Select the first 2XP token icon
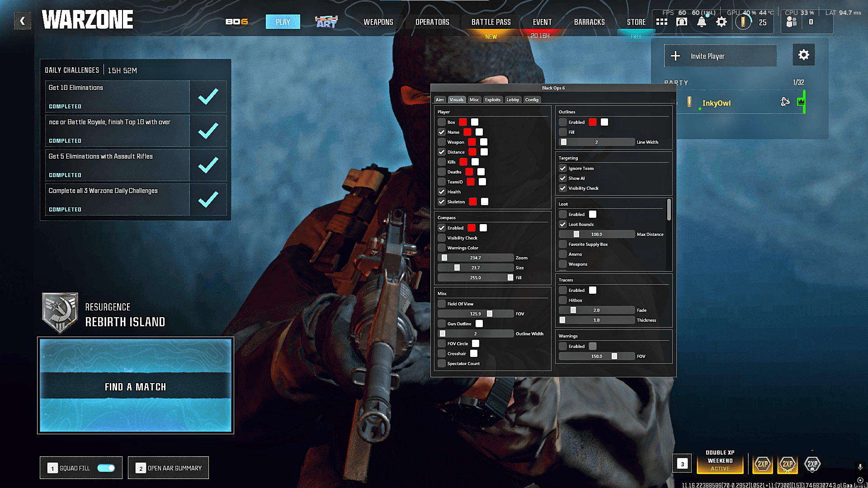Screen dimensions: 868x488 [x=763, y=464]
